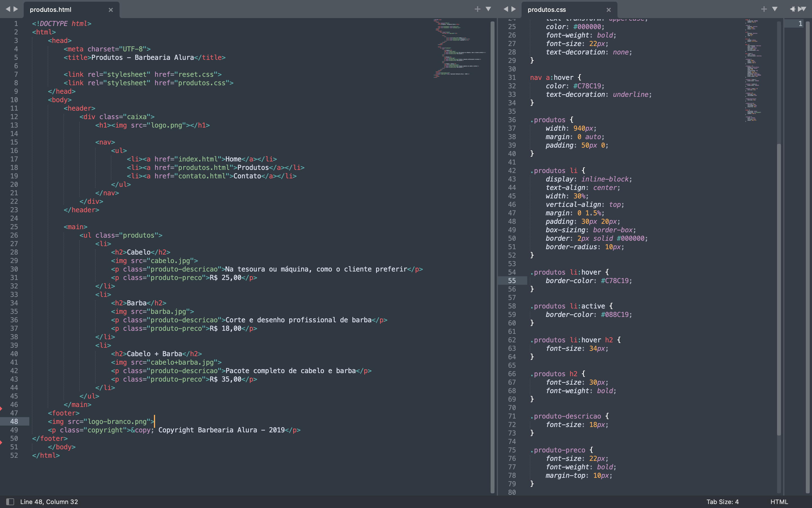Click line number 48 in the produtos.html gutter
The height and width of the screenshot is (508, 812).
pos(14,421)
